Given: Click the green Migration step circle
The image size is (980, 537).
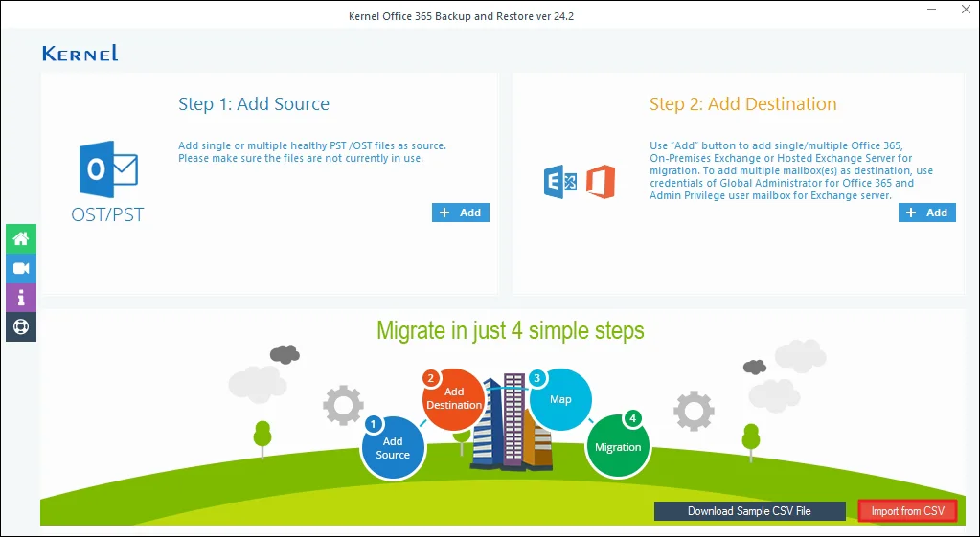Looking at the screenshot, I should tap(618, 446).
